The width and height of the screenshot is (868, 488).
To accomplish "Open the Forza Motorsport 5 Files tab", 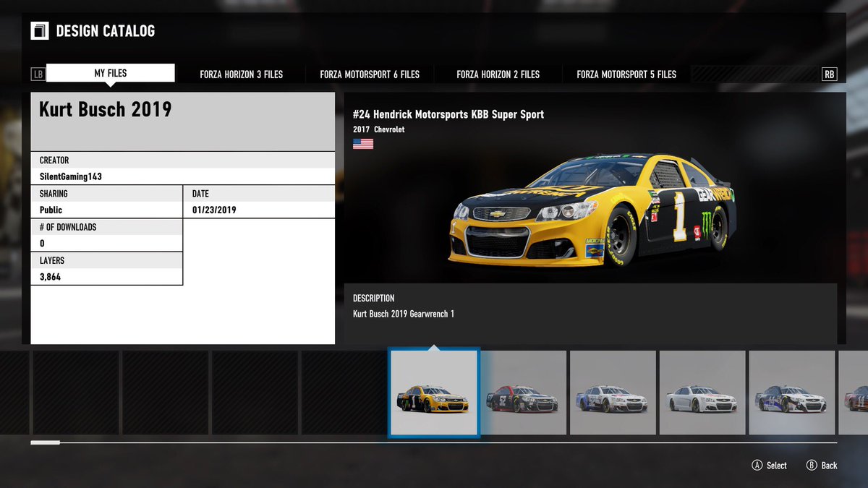I will pos(626,74).
